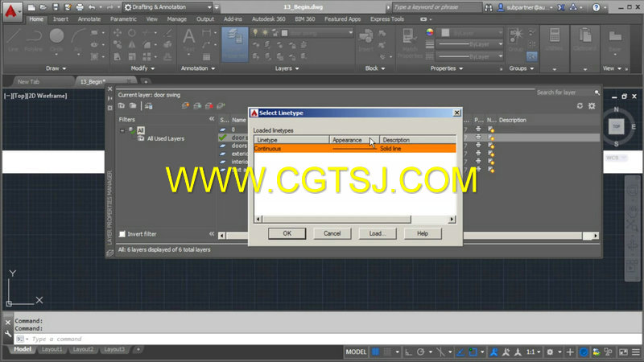Viewport: 644px width, 362px height.
Task: Click status bar Workspace Switching gear
Action: (x=550, y=352)
